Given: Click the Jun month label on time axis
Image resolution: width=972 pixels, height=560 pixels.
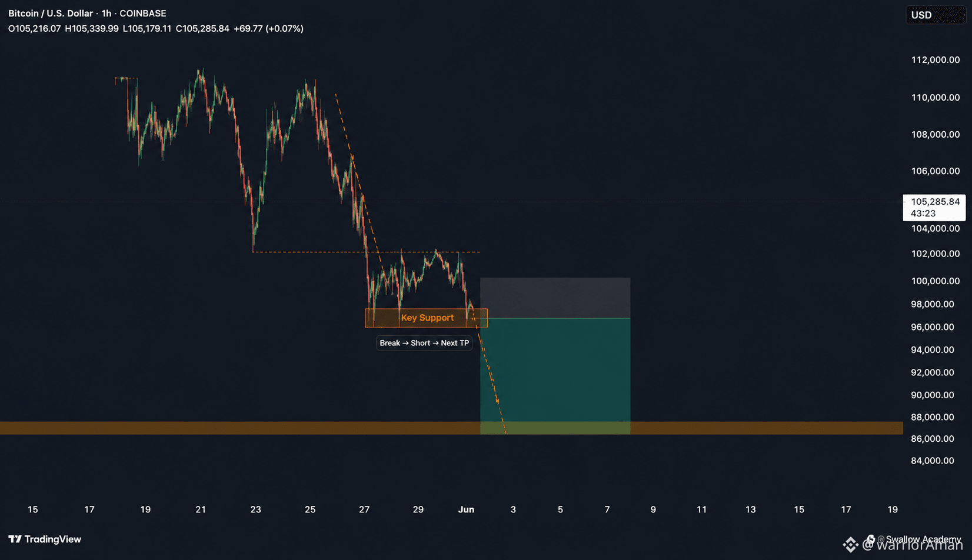Looking at the screenshot, I should point(466,509).
